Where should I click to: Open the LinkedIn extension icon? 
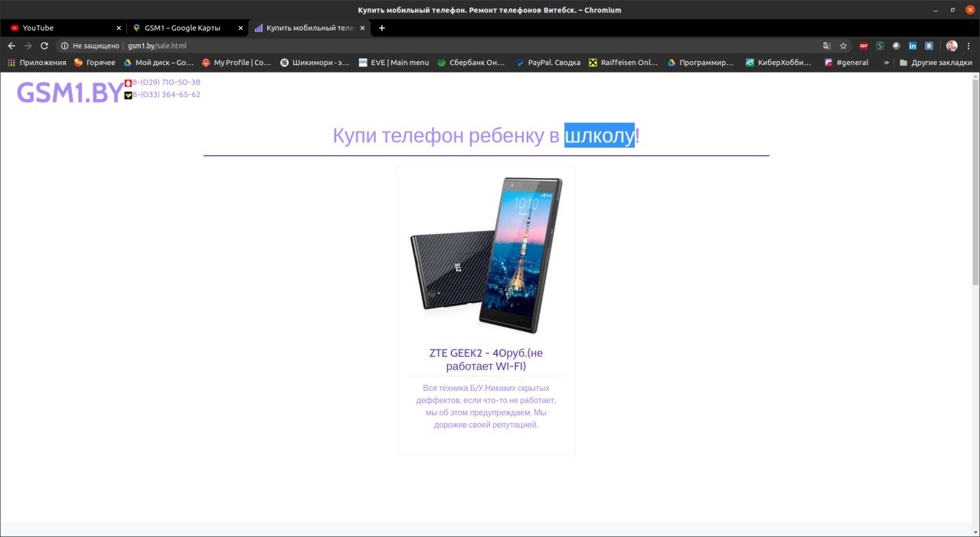pyautogui.click(x=913, y=46)
